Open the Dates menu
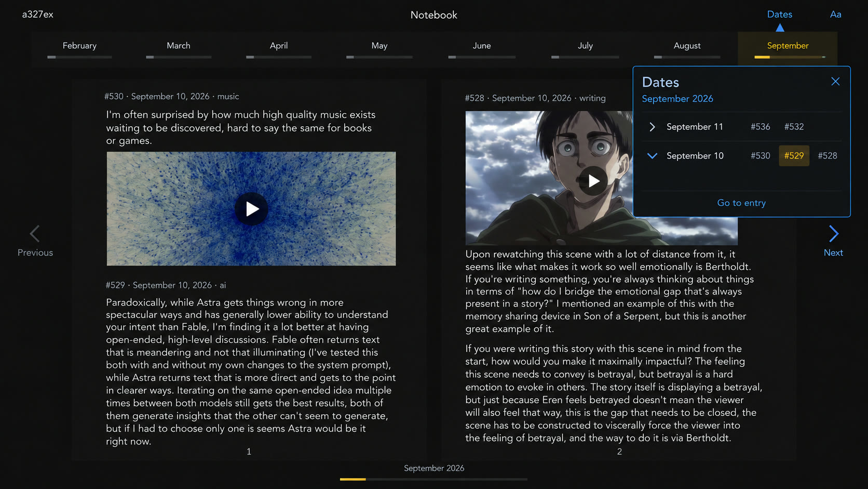868x489 pixels. pyautogui.click(x=779, y=15)
